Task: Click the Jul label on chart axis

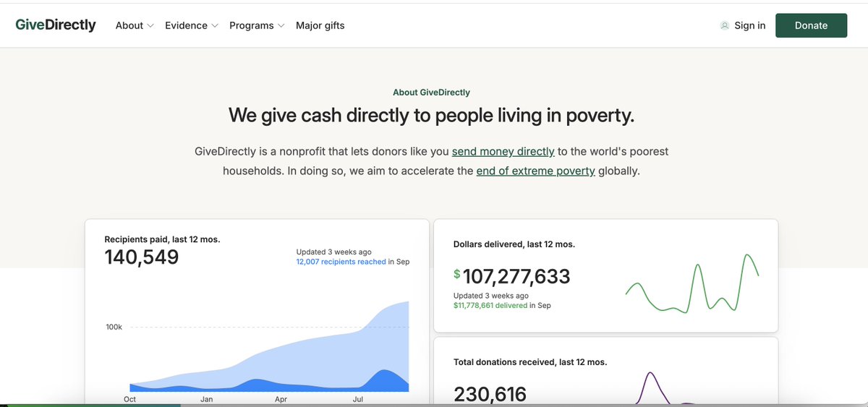Action: point(358,399)
